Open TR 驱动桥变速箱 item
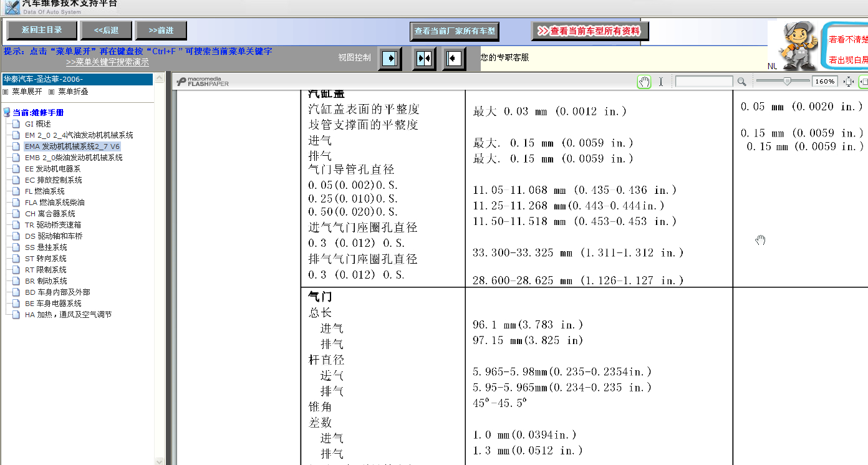868x465 pixels. click(x=53, y=225)
